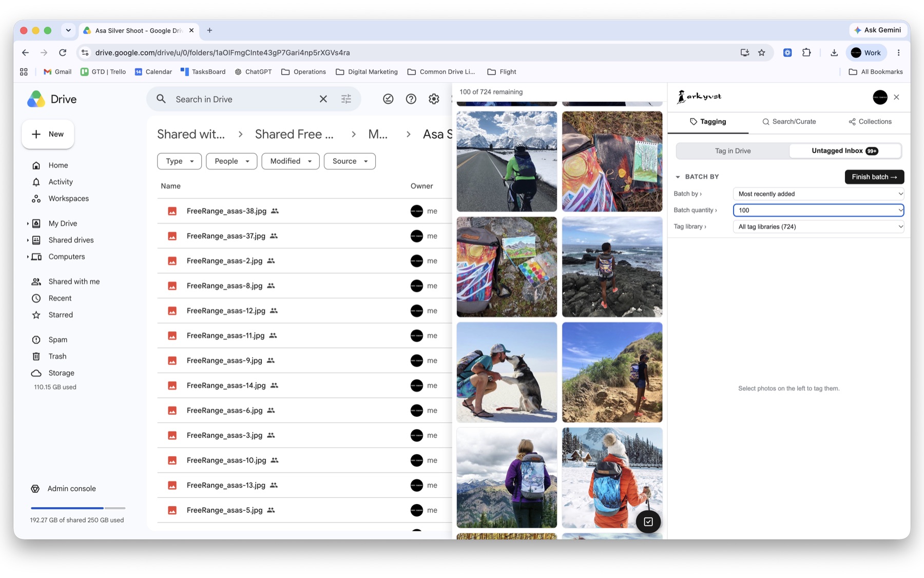Image resolution: width=924 pixels, height=578 pixels.
Task: Open the Drive help question mark icon
Action: (411, 99)
